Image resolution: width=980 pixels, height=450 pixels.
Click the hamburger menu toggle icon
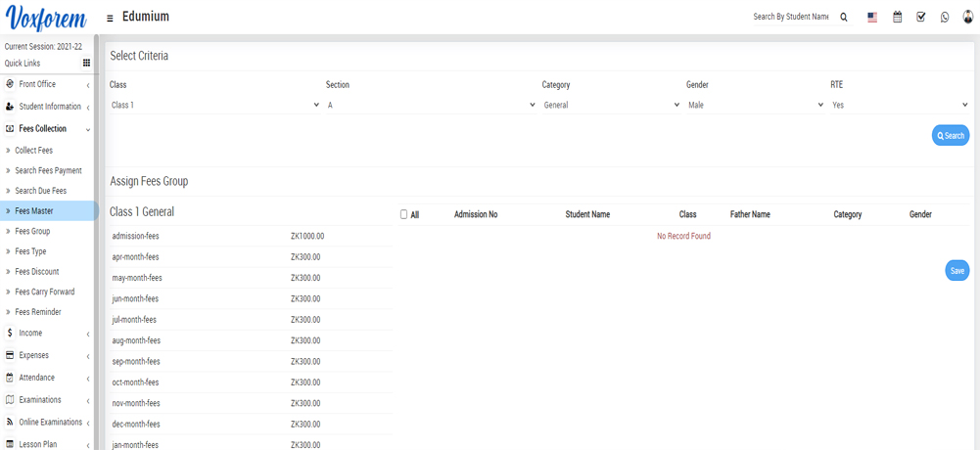[110, 18]
